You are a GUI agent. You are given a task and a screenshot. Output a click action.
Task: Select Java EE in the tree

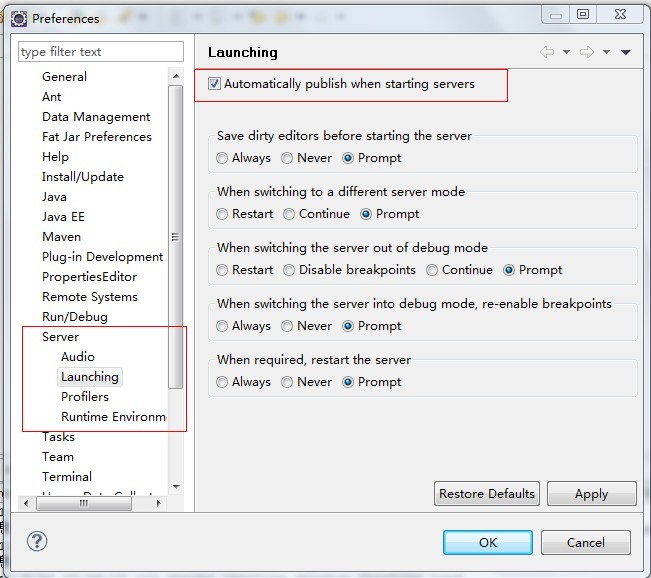[63, 217]
